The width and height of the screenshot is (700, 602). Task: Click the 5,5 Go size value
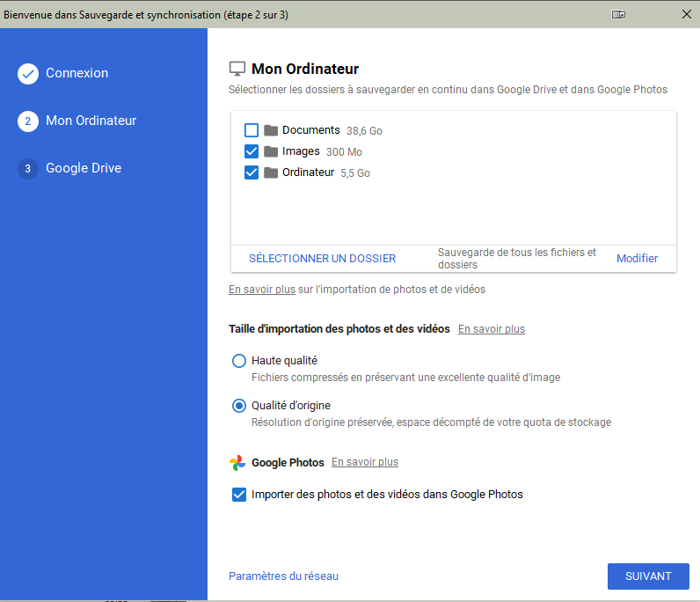355,173
